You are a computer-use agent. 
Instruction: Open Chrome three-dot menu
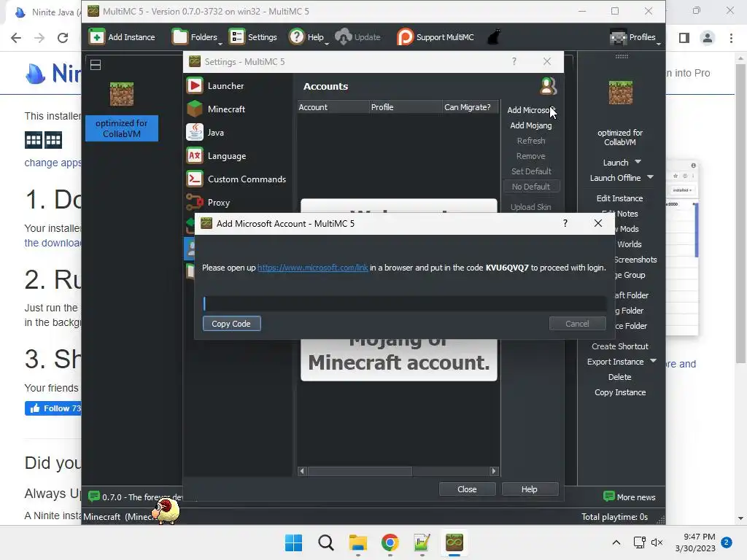click(x=731, y=38)
